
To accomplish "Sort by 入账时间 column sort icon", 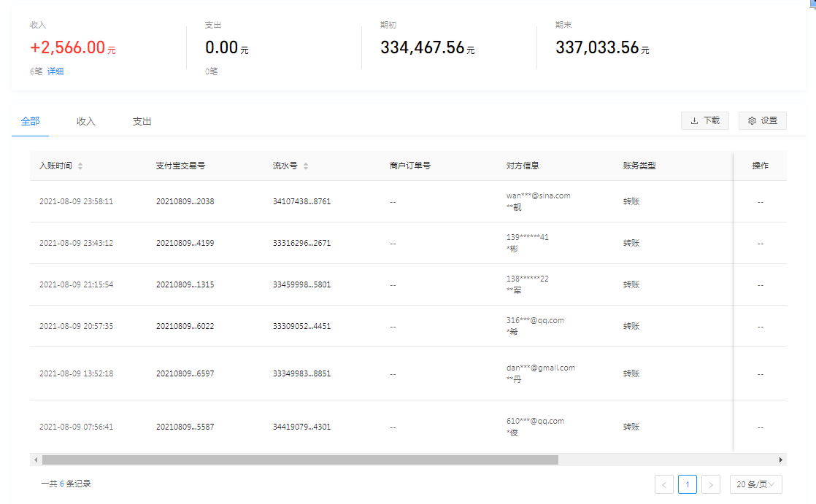I will coord(80,166).
